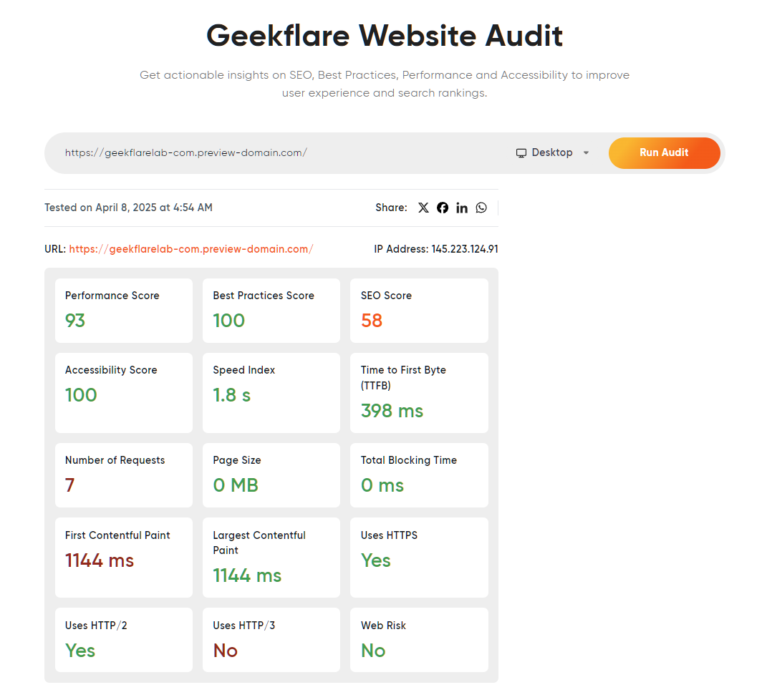Click the Time to First Byte card
Viewport: 767px width, 700px height.
click(419, 392)
